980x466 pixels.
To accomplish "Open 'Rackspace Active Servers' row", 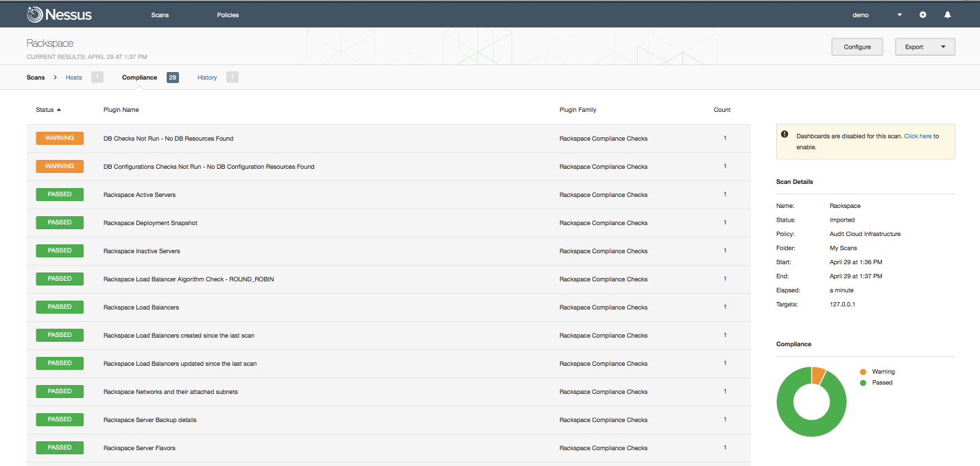I will (389, 195).
